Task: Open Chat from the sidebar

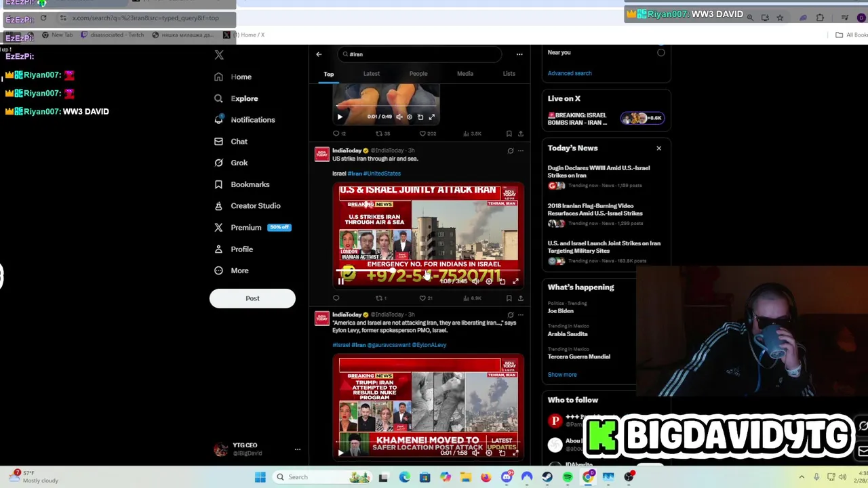Action: coord(231,142)
